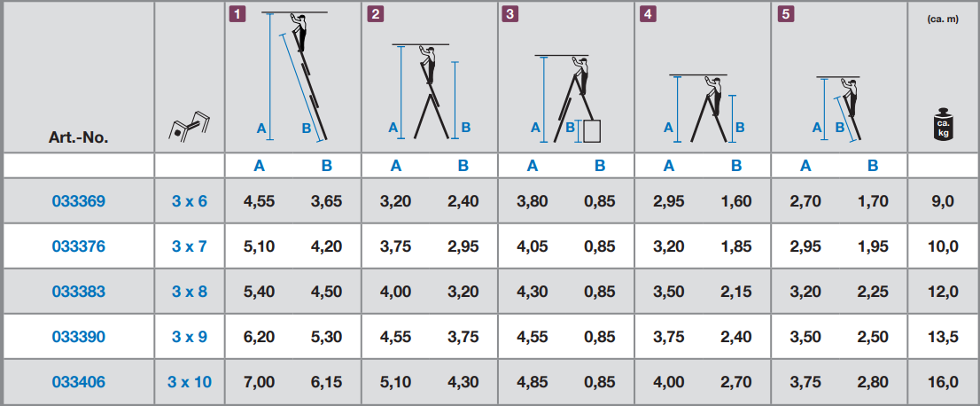Click the number 3 configuration badge
Viewport: 980px width, 406px height.
click(510, 14)
